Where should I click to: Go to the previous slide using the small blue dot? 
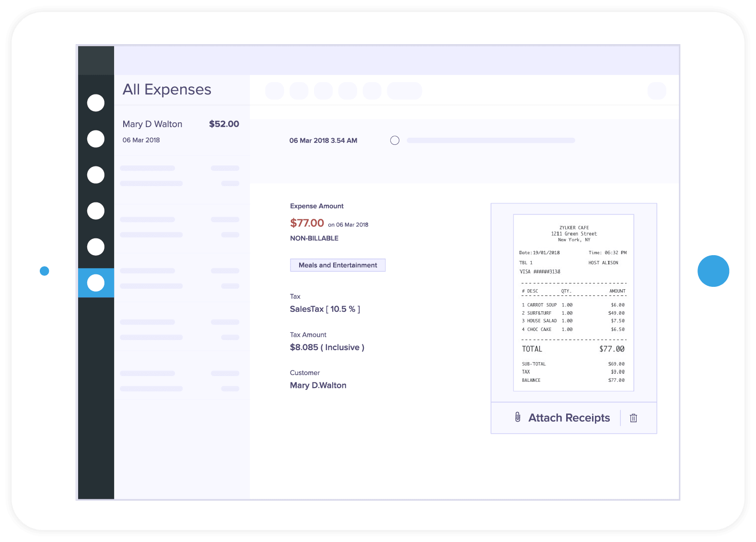coord(45,271)
